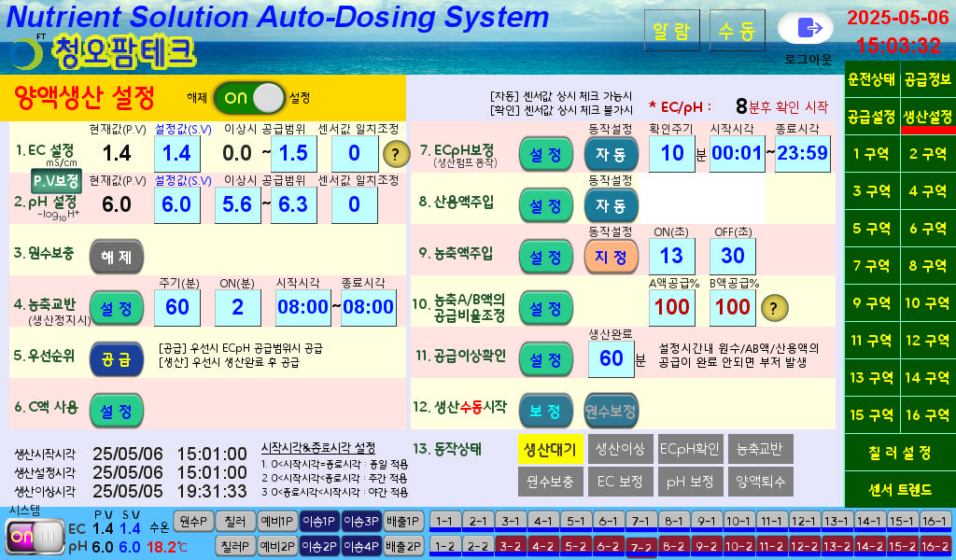
Task: Open the help icon beside EC sensor adjustment
Action: coord(396,153)
